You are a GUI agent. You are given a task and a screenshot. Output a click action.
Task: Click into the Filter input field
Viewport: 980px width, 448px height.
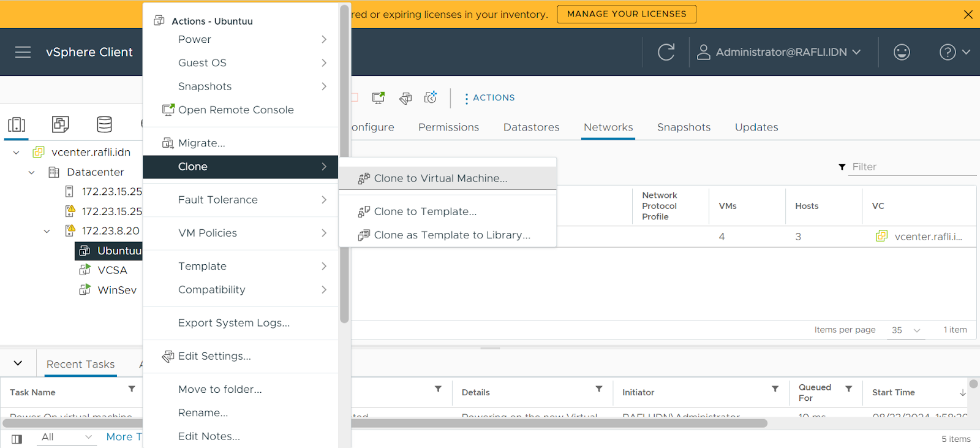tap(911, 167)
